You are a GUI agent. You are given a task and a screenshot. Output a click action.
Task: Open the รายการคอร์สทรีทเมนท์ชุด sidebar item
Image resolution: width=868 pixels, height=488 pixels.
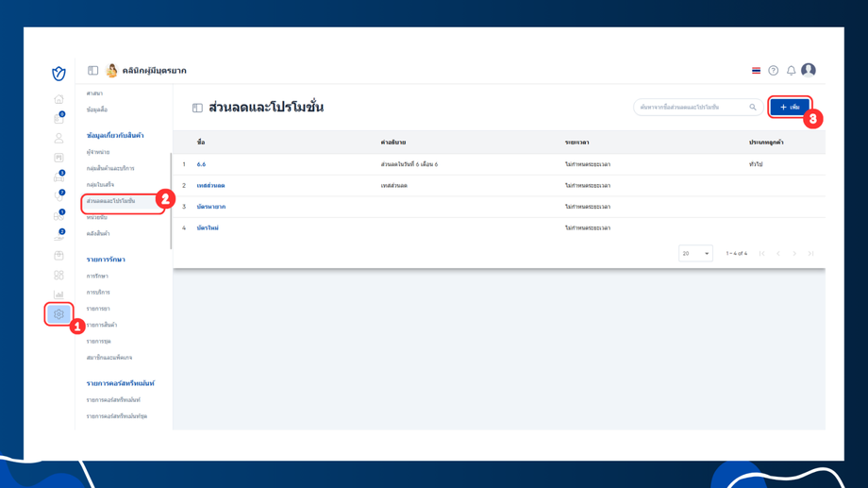pyautogui.click(x=117, y=416)
